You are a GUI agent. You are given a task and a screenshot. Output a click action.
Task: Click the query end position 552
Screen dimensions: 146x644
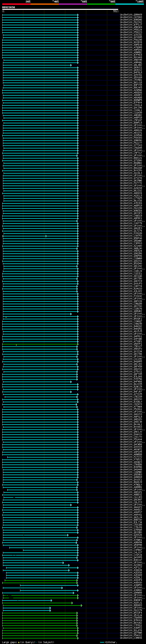(x=115, y=11)
